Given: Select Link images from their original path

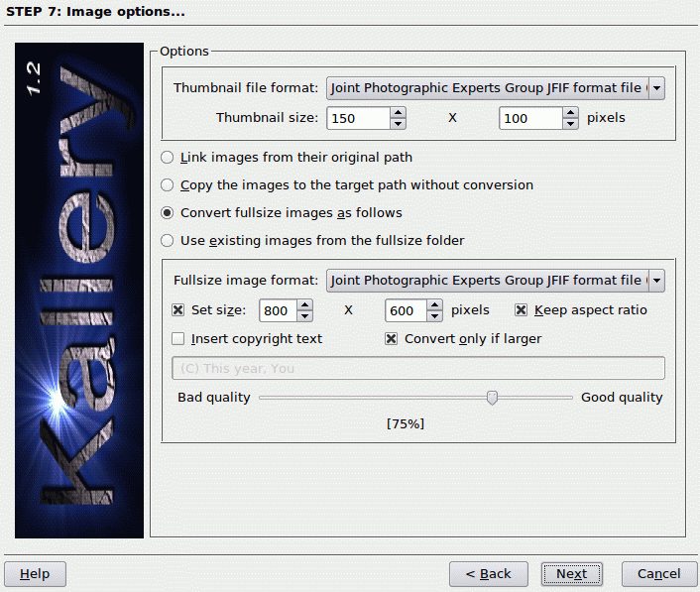Looking at the screenshot, I should click(x=168, y=158).
